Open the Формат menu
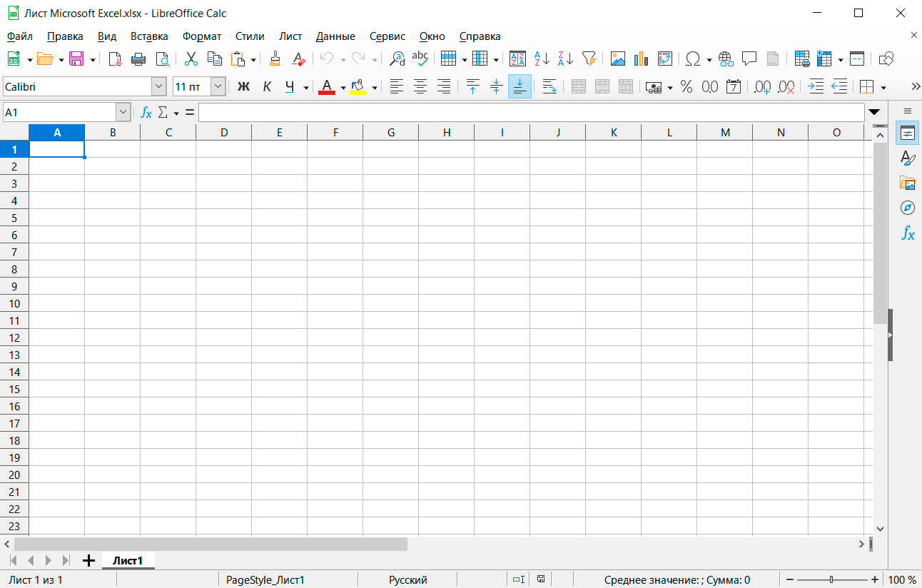922x588 pixels. tap(202, 36)
